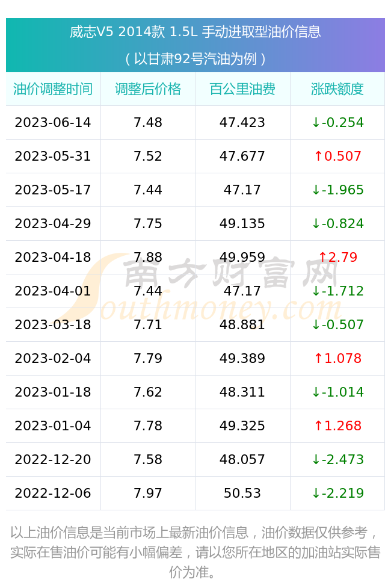
Task: Click the disclaimer text below the table
Action: (195, 552)
